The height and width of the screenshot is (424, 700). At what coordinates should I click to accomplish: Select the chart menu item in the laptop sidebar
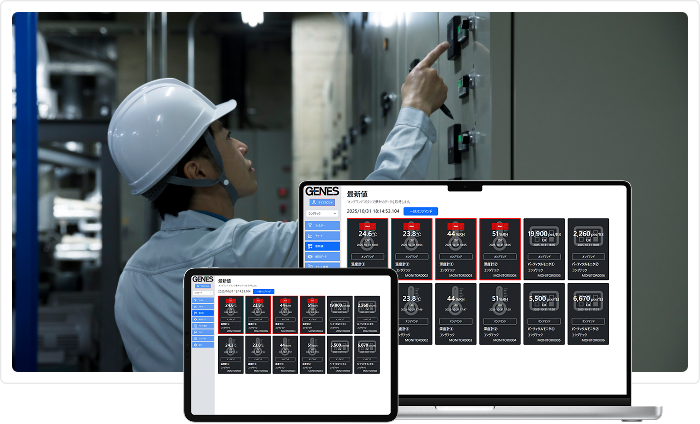[x=321, y=235]
